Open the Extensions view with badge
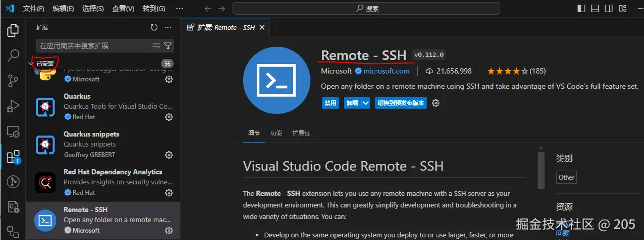This screenshot has width=644, height=240. click(x=13, y=156)
